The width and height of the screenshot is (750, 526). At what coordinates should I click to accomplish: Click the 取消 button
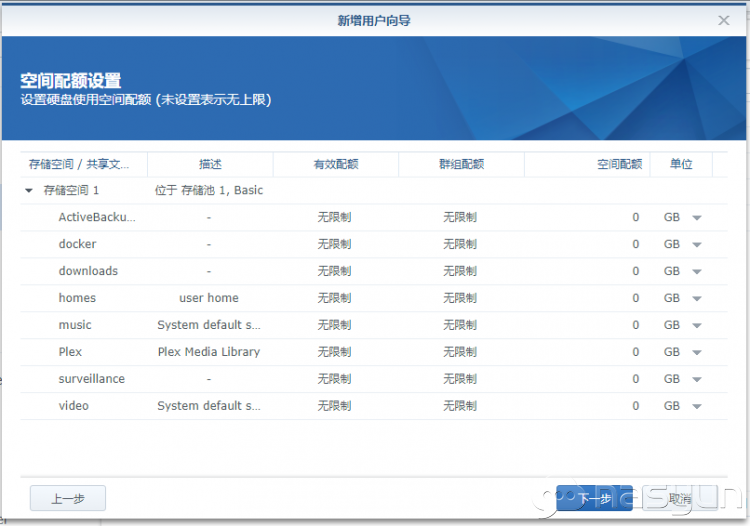click(680, 498)
